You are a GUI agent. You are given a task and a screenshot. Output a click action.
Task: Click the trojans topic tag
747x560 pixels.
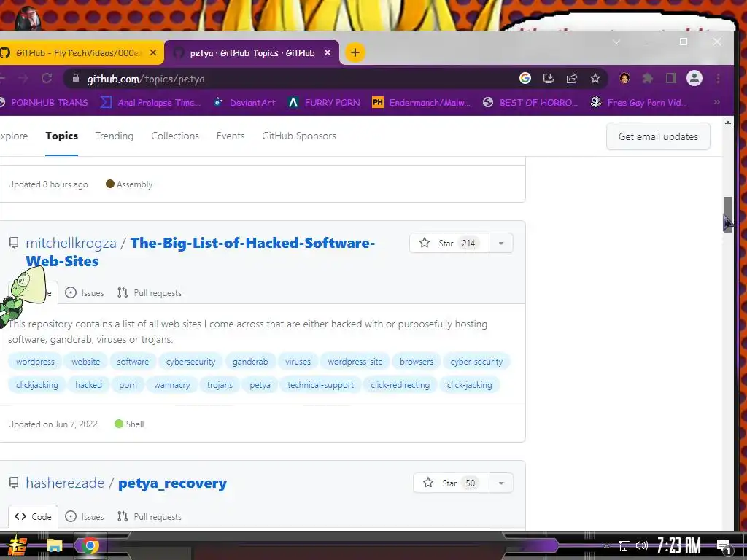point(220,385)
